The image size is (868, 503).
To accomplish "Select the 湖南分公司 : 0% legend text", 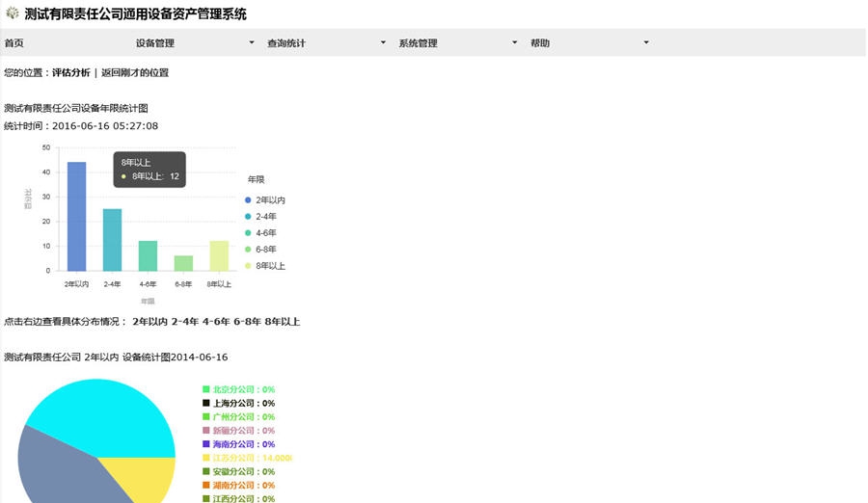I will coord(244,486).
